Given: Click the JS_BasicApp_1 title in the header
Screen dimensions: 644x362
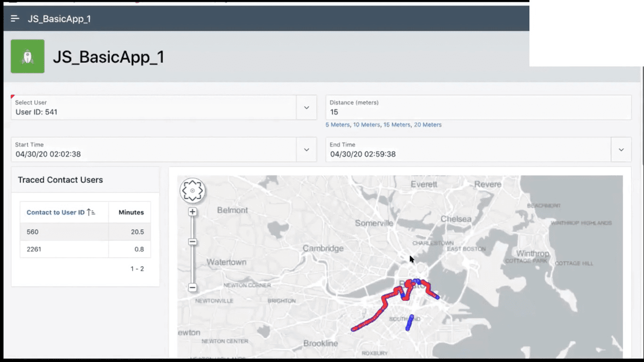Looking at the screenshot, I should click(59, 19).
